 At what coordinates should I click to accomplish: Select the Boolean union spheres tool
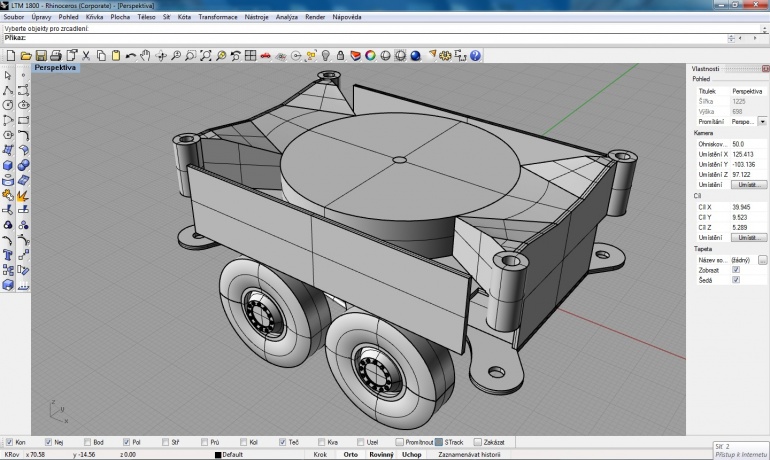[23, 165]
